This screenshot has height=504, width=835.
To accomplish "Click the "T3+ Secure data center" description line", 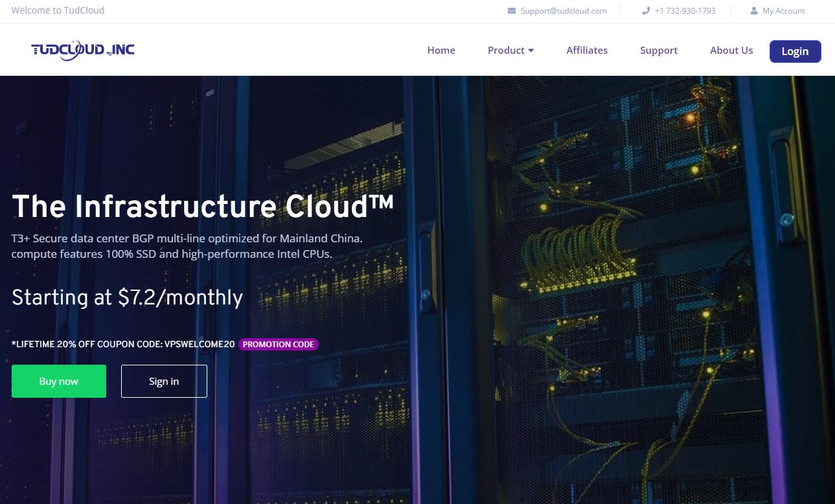I will (187, 238).
